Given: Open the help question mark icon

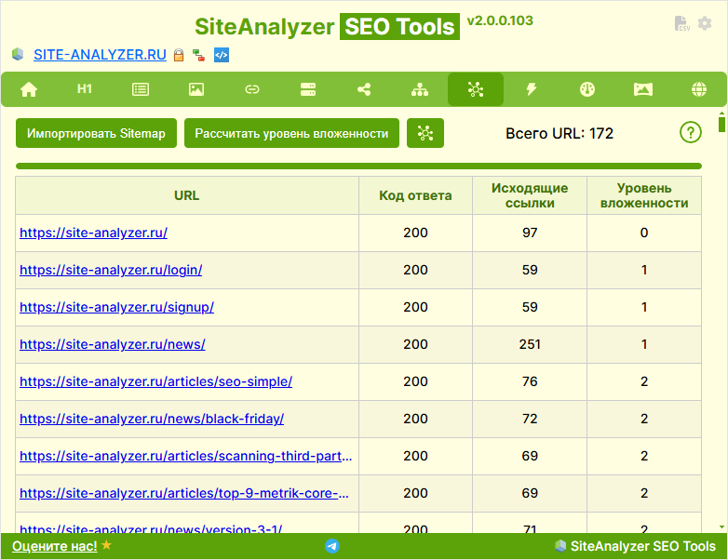Looking at the screenshot, I should pos(691,133).
